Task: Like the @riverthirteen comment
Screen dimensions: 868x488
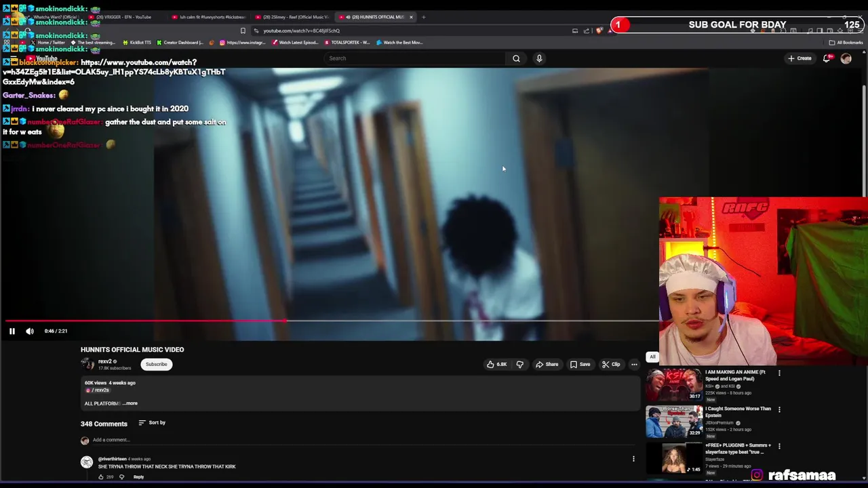Action: 101,476
